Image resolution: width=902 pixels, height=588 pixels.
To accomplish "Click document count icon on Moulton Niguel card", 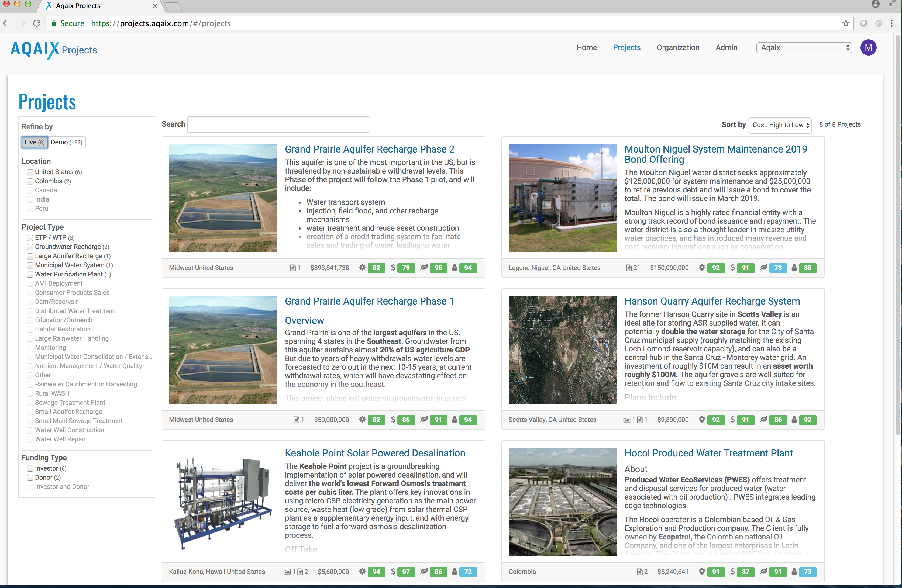I will pos(629,268).
